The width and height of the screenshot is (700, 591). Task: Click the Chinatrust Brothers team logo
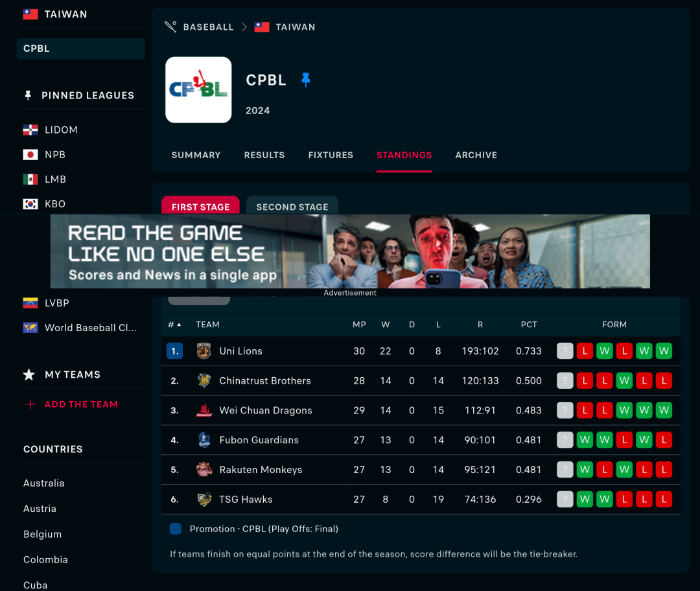(204, 380)
